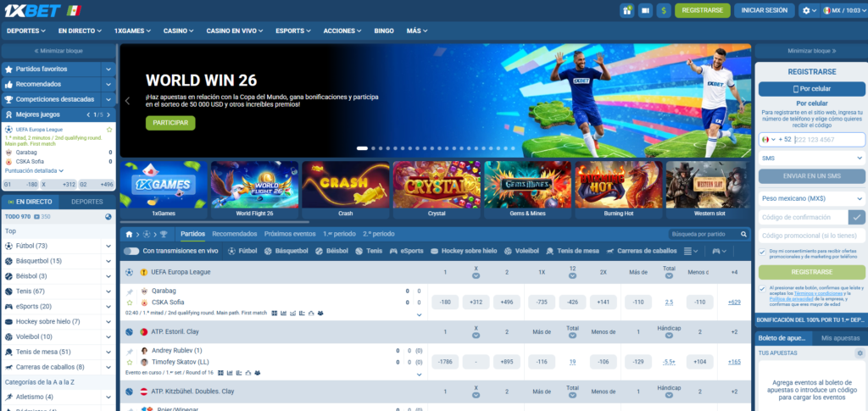Screen dimensions: 868x411
Task: Select Tenis de mesa in sports bar
Action: (572, 251)
